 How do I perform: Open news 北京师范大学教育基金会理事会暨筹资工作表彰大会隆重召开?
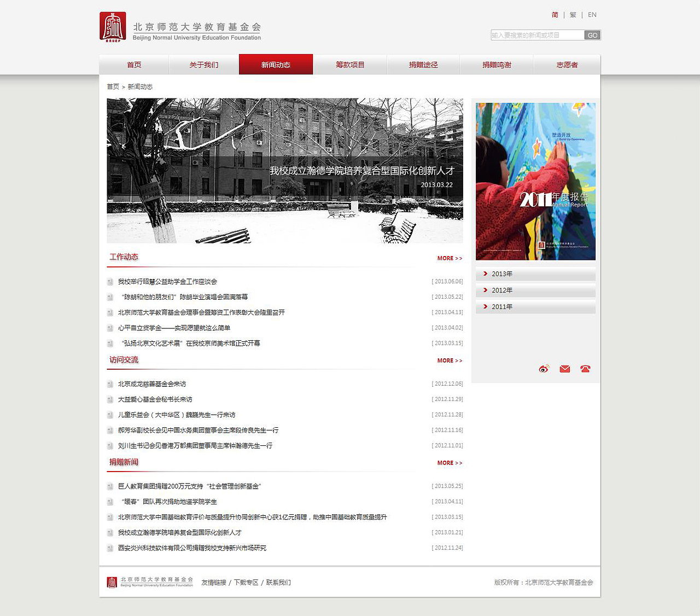[x=201, y=312]
